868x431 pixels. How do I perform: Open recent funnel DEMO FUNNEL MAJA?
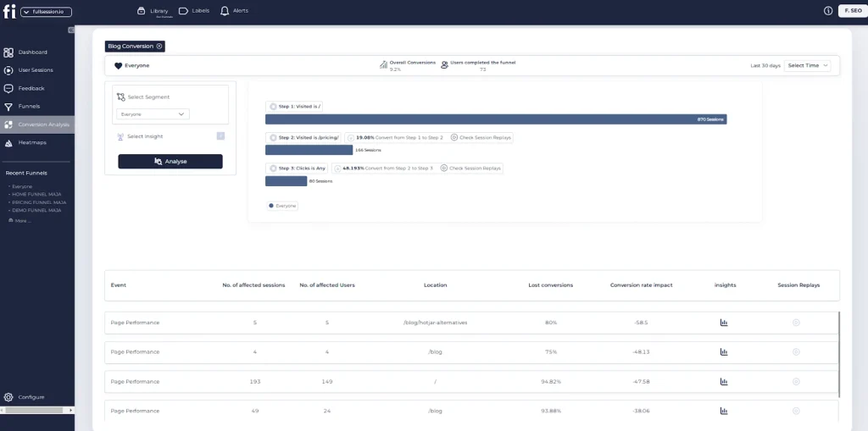coord(36,210)
